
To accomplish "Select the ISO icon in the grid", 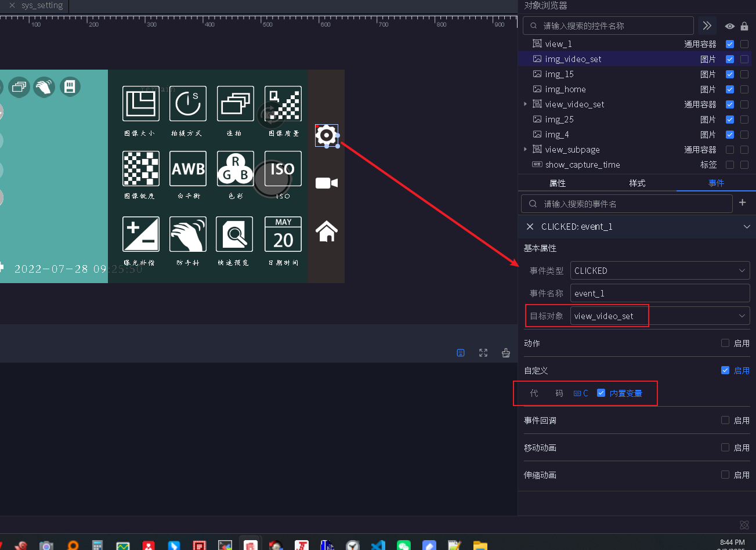I will click(x=283, y=169).
